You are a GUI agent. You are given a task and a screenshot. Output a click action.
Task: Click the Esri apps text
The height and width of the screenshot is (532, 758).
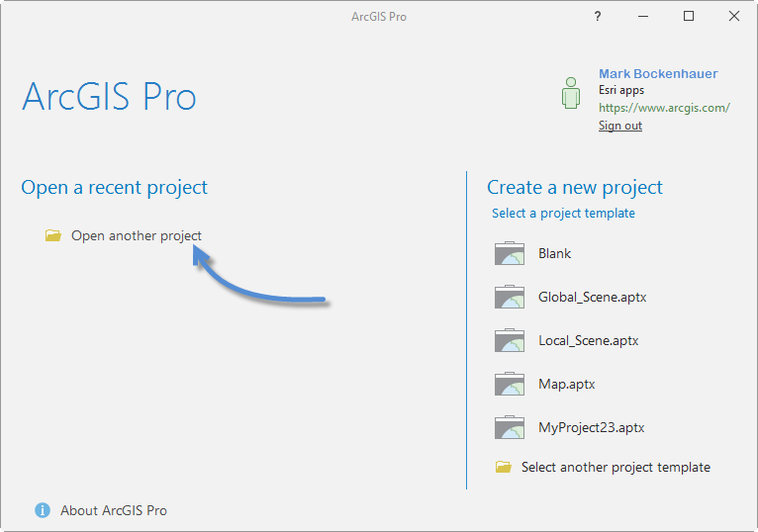[x=621, y=90]
